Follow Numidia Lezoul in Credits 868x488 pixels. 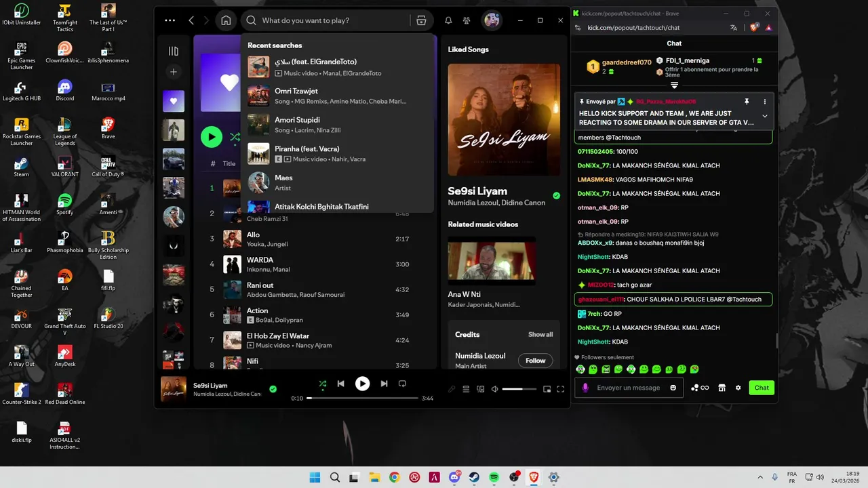(x=535, y=361)
